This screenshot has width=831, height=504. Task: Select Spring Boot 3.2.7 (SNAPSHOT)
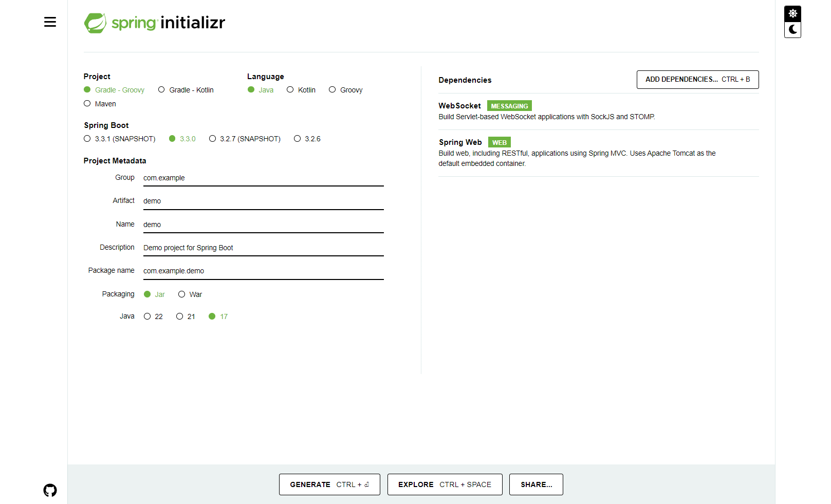245,139
